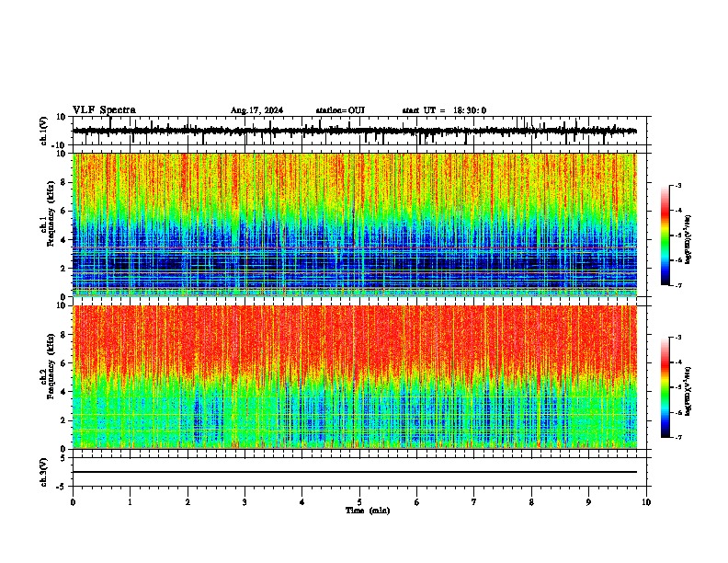Click the flat ch.3 voltage line
This screenshot has height=563, width=728.
pyautogui.click(x=355, y=472)
